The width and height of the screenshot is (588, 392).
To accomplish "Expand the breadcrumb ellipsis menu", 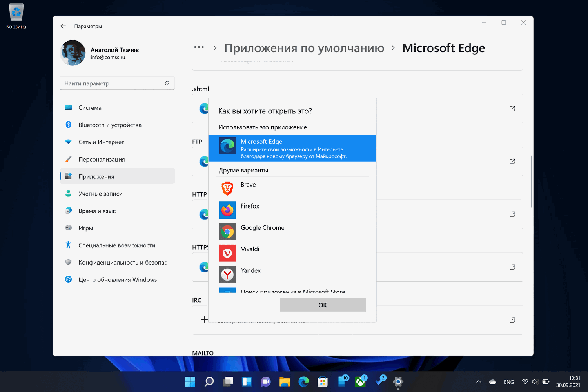I will pos(199,47).
